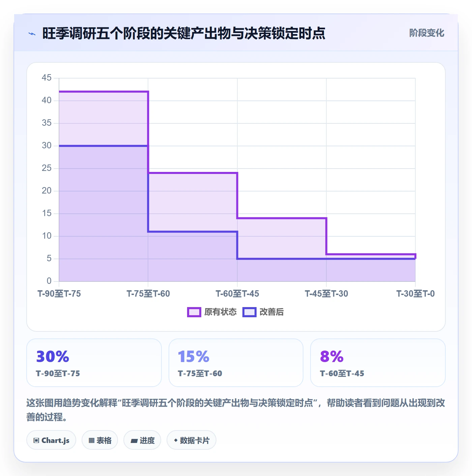The image size is (472, 476).
Task: Click the 阶段变化 label in header
Action: point(427,33)
